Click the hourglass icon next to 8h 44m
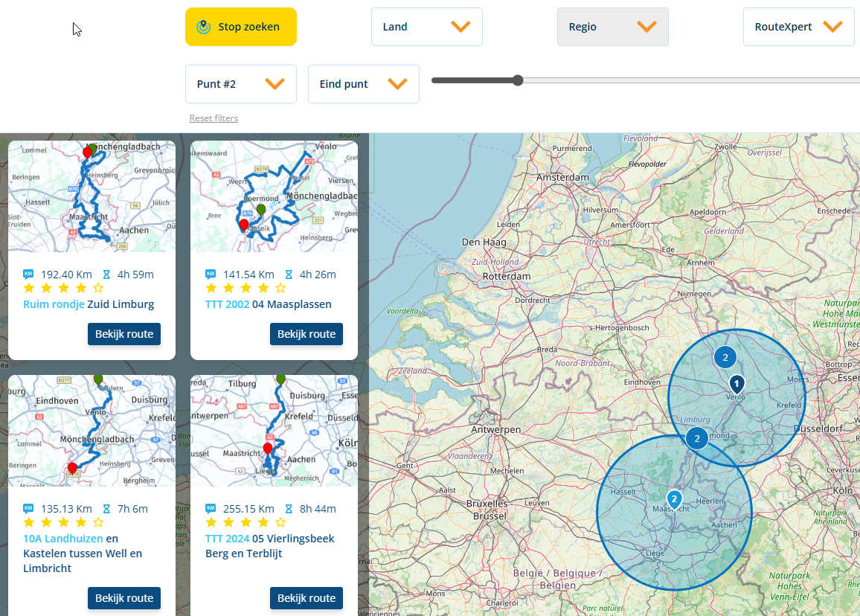860x616 pixels. point(289,509)
